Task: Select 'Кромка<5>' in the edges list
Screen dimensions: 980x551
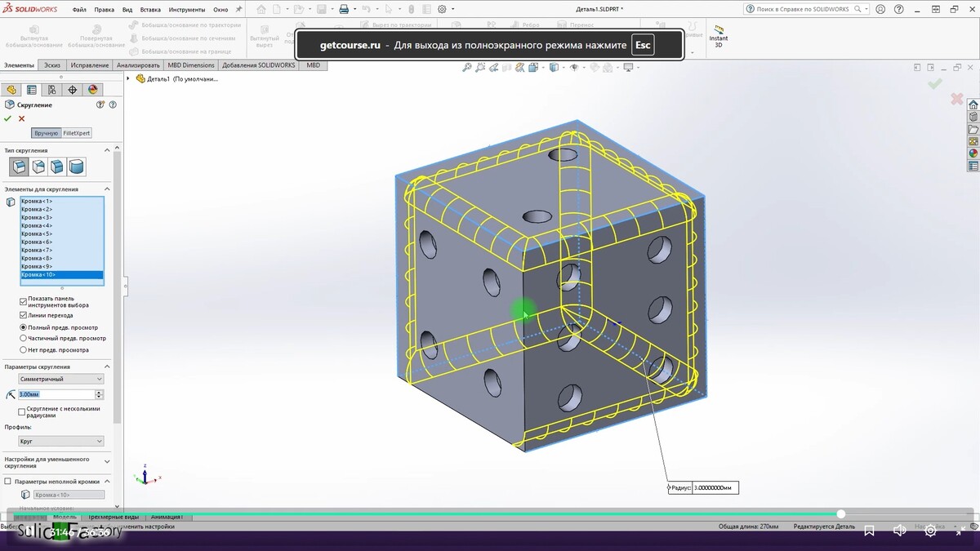Action: [37, 233]
